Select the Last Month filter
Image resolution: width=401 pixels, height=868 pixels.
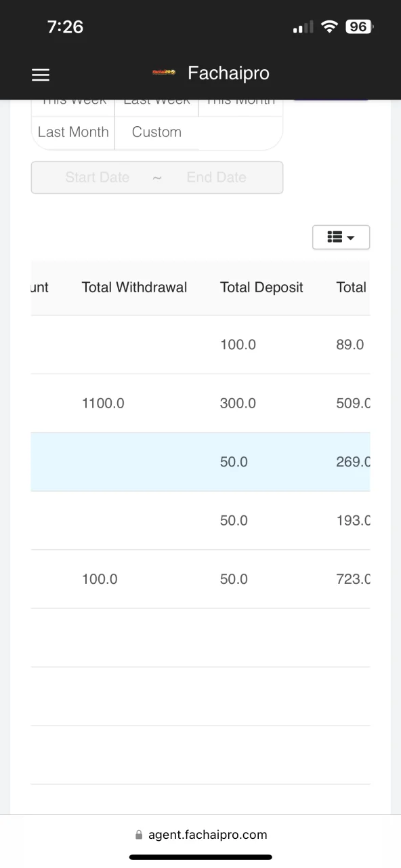(73, 132)
